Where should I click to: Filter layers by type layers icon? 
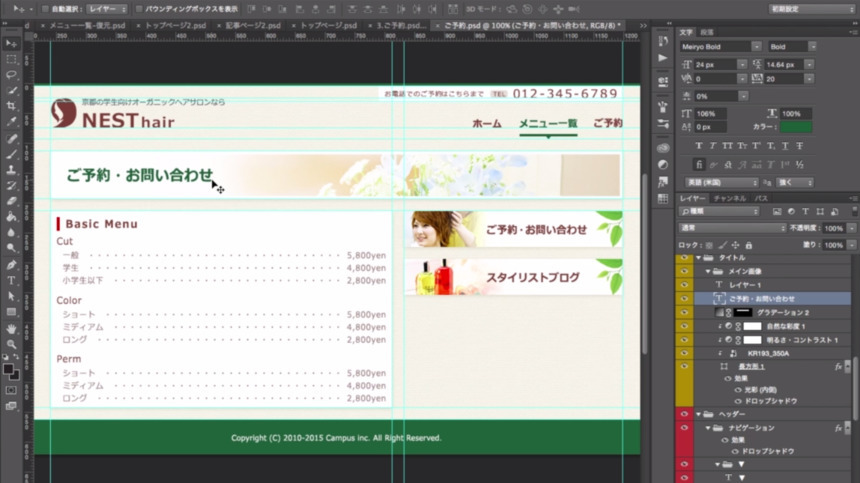pos(805,212)
